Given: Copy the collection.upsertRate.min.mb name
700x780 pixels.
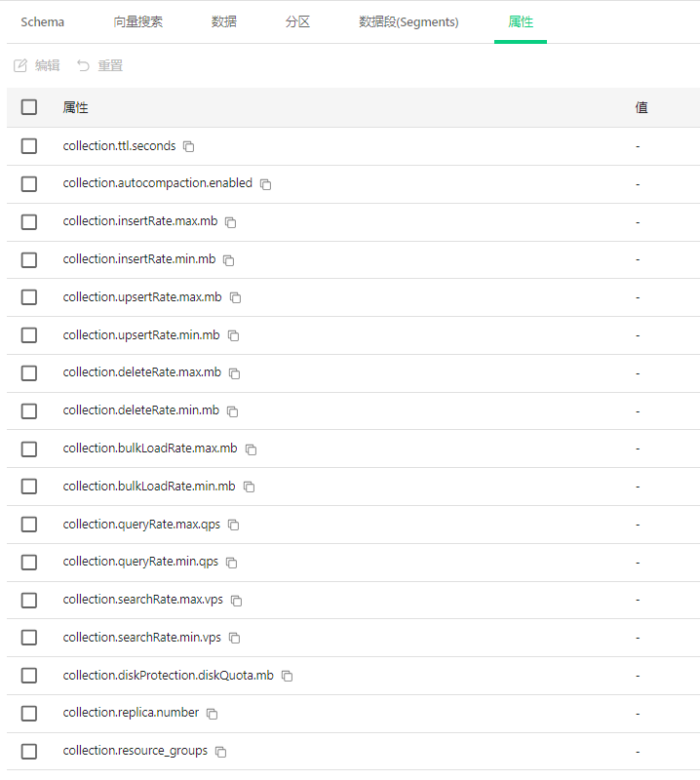Looking at the screenshot, I should 233,335.
